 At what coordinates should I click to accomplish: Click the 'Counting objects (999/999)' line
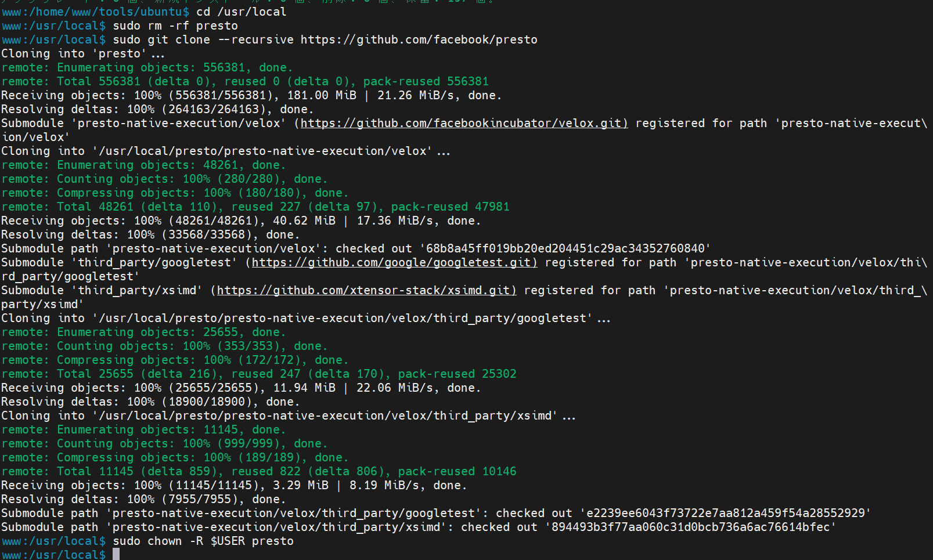coord(164,443)
